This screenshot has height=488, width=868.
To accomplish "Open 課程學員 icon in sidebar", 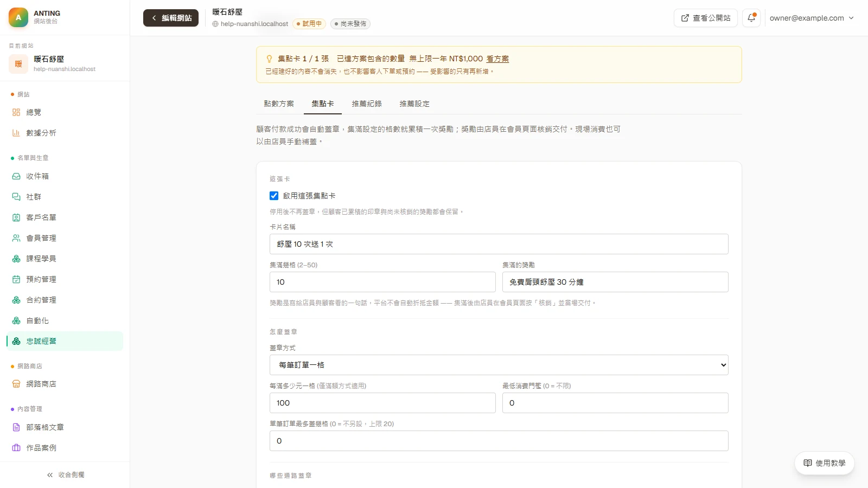I will (x=16, y=259).
